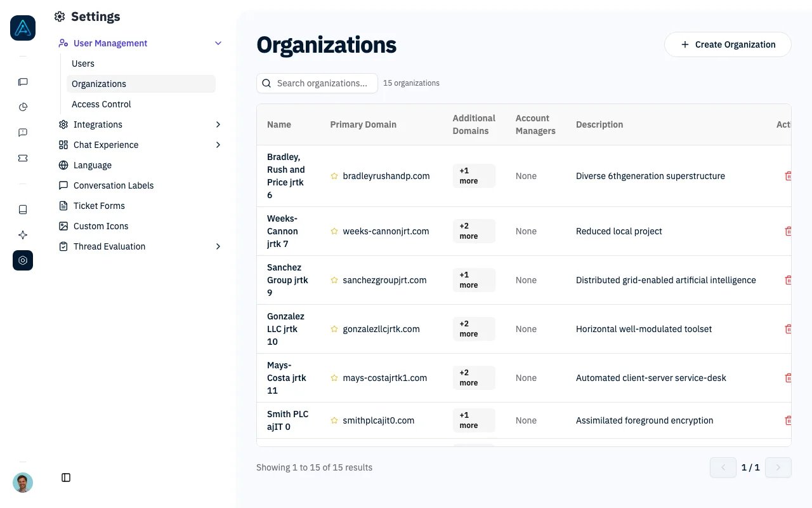The image size is (812, 508).
Task: Click the active settings icon in rail
Action: click(23, 260)
